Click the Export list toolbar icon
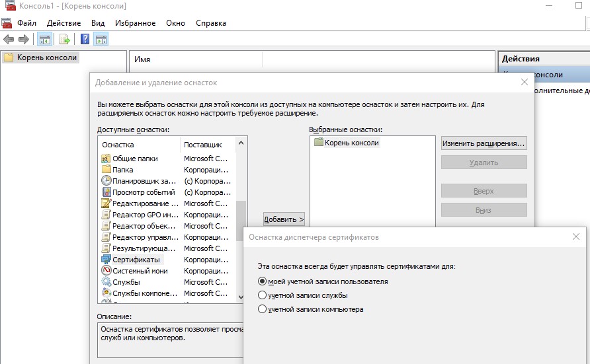This screenshot has width=590, height=364. [x=65, y=40]
